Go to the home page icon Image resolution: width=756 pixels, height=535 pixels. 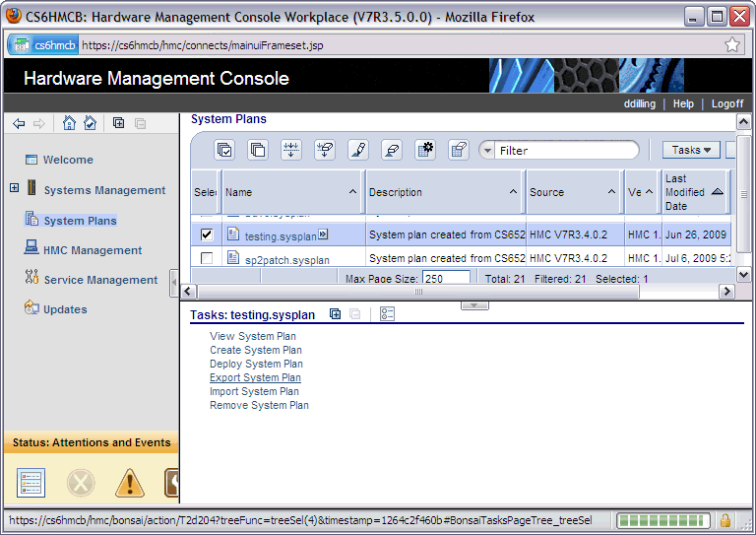pyautogui.click(x=70, y=123)
